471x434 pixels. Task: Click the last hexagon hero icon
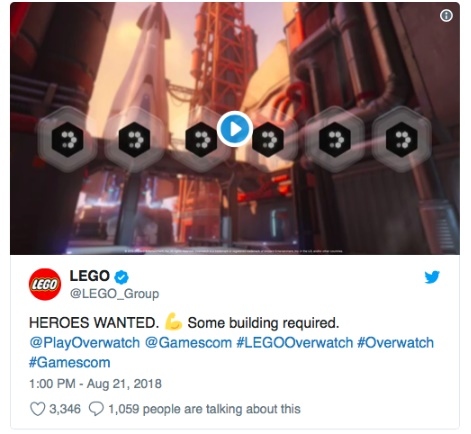click(x=402, y=139)
